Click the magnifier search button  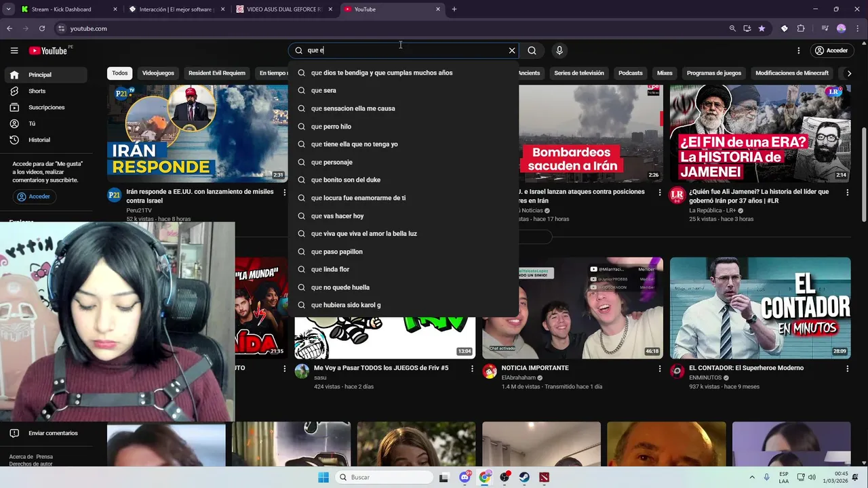pyautogui.click(x=532, y=50)
